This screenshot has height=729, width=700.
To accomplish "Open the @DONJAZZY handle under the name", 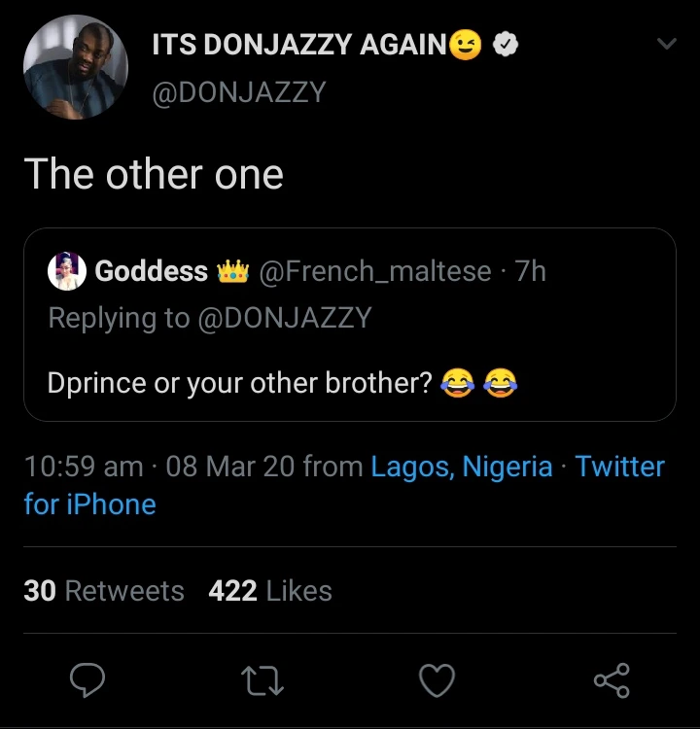I will point(239,92).
